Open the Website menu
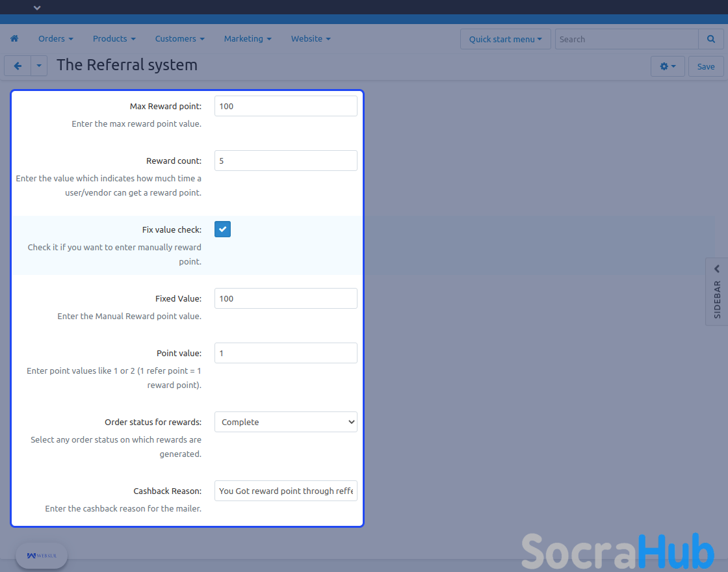The image size is (728, 572). coord(311,39)
